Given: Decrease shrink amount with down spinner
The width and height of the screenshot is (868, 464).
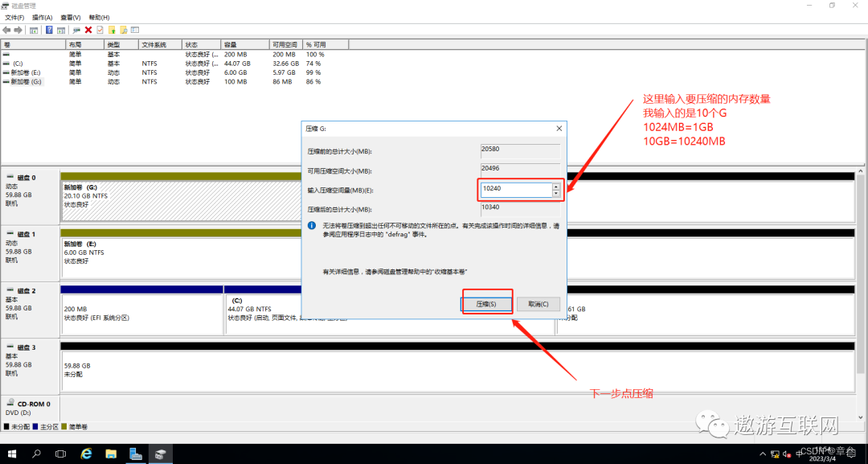Looking at the screenshot, I should 556,193.
